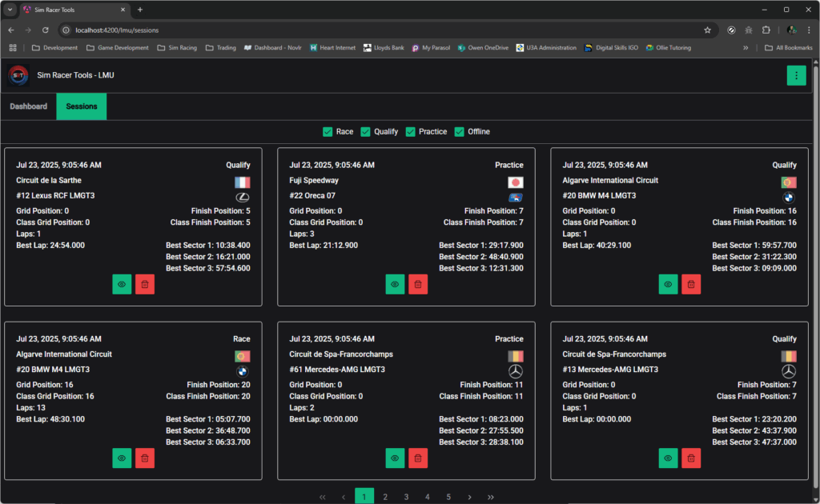
Task: View the Algarve Race session details
Action: (x=122, y=458)
